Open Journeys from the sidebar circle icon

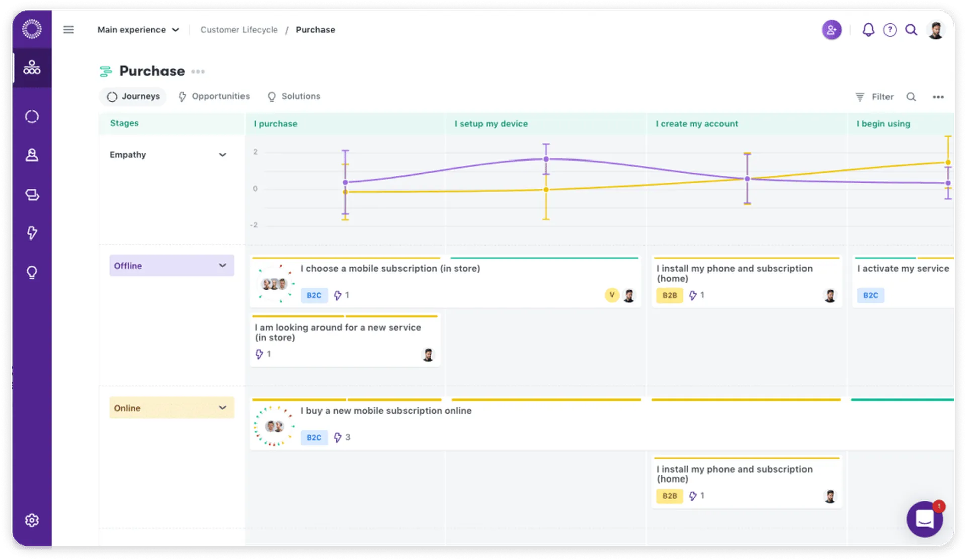[32, 116]
